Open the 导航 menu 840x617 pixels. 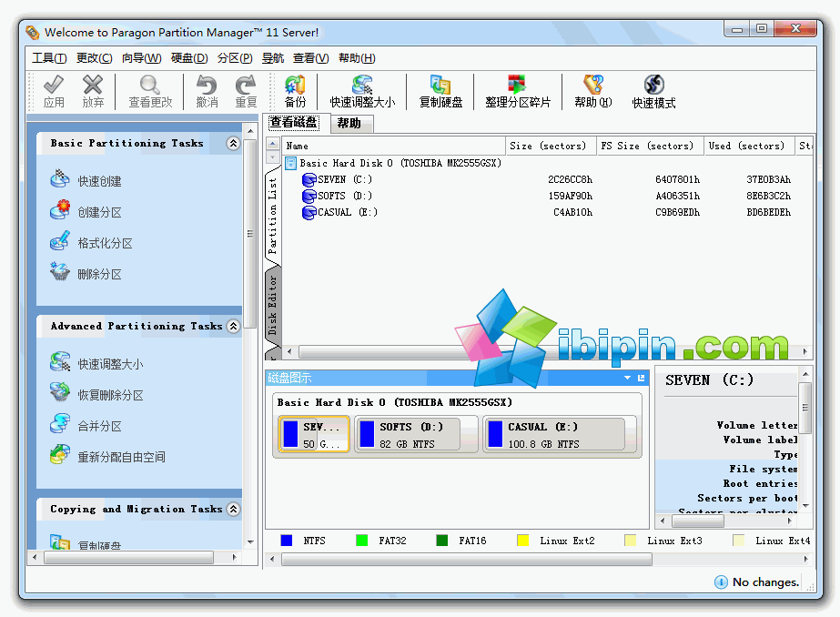tap(273, 58)
